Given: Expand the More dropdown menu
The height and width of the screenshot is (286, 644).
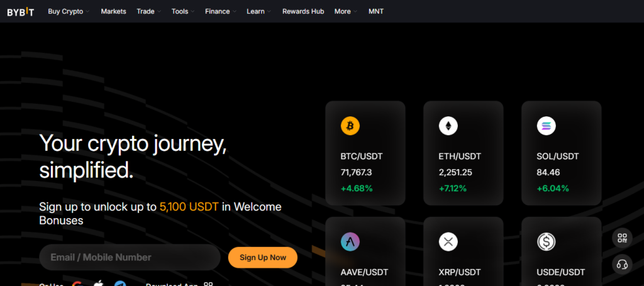Looking at the screenshot, I should (345, 11).
